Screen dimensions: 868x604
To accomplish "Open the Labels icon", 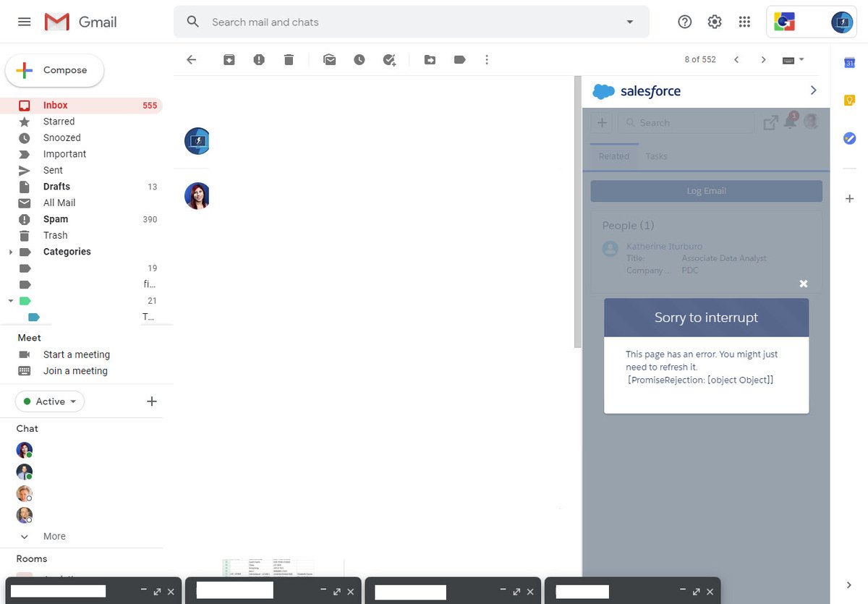I will click(459, 59).
